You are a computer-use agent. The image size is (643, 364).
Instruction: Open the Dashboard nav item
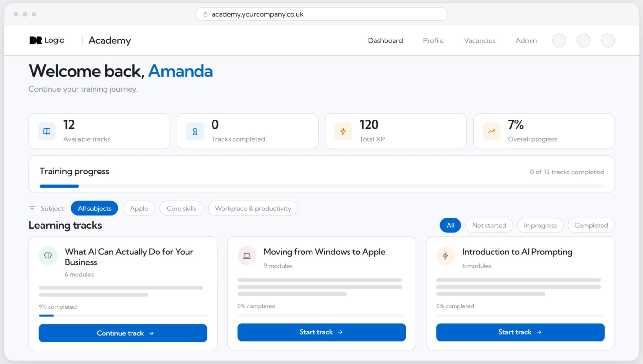tap(385, 40)
